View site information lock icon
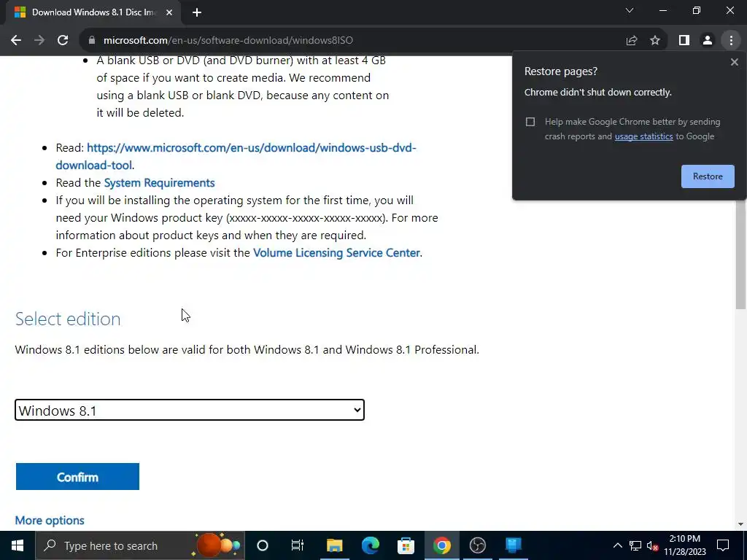 pos(92,41)
